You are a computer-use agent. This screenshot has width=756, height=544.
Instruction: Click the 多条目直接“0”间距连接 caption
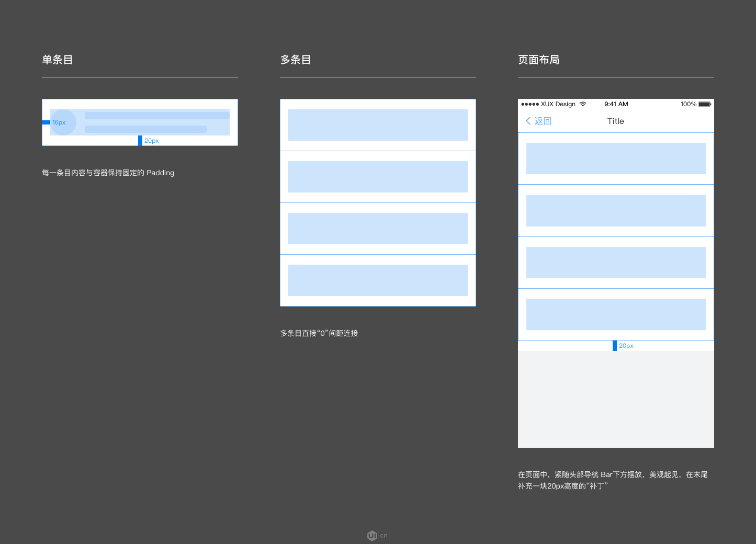tap(319, 333)
